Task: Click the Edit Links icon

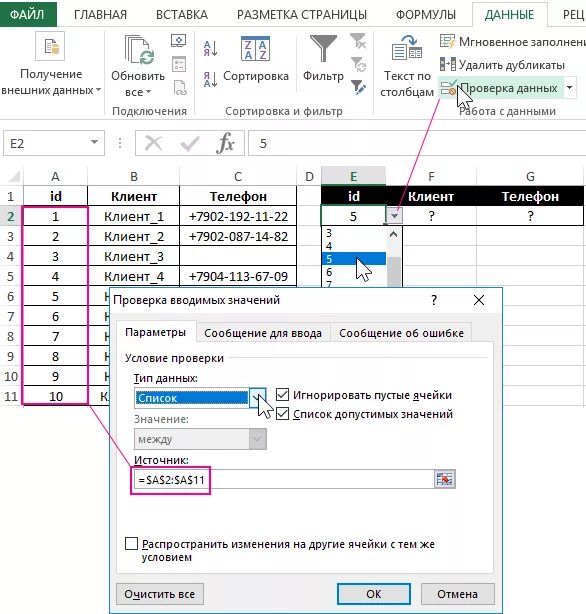Action: (180, 88)
